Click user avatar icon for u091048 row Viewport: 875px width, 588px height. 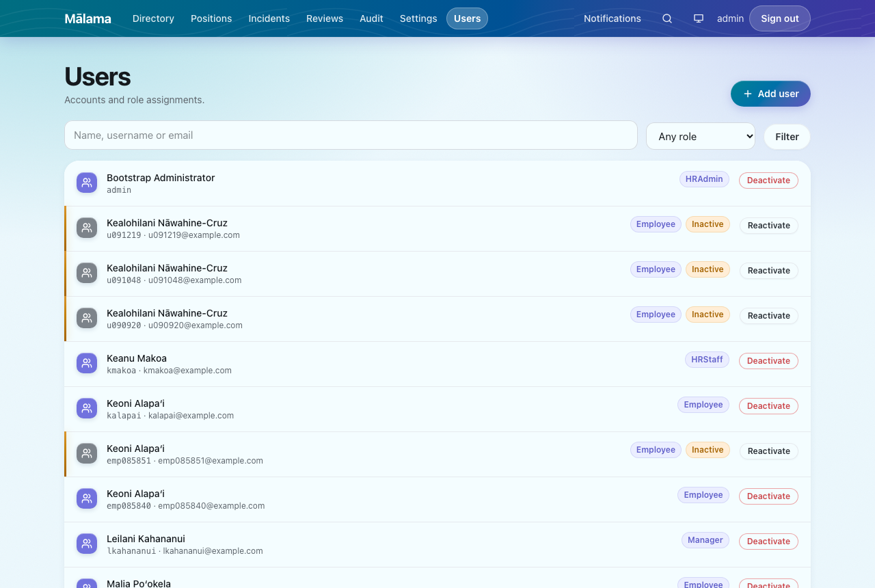pyautogui.click(x=87, y=273)
